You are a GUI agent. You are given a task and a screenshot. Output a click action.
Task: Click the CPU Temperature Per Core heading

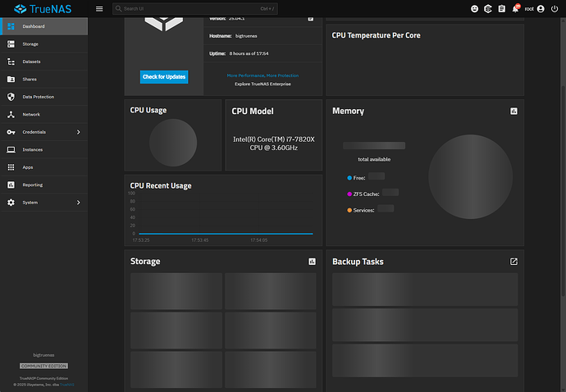377,35
